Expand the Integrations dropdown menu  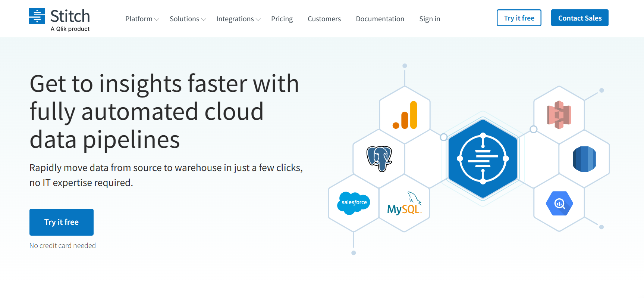pyautogui.click(x=238, y=19)
